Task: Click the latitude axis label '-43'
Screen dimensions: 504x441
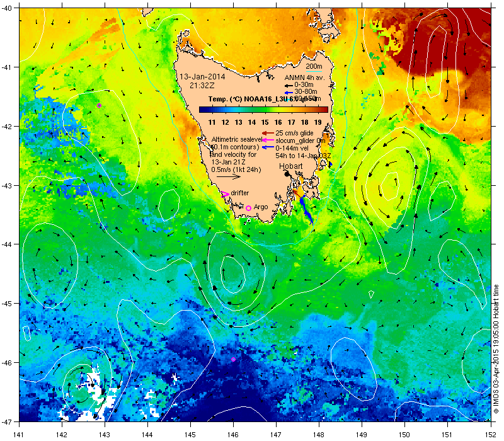Action: pyautogui.click(x=6, y=186)
